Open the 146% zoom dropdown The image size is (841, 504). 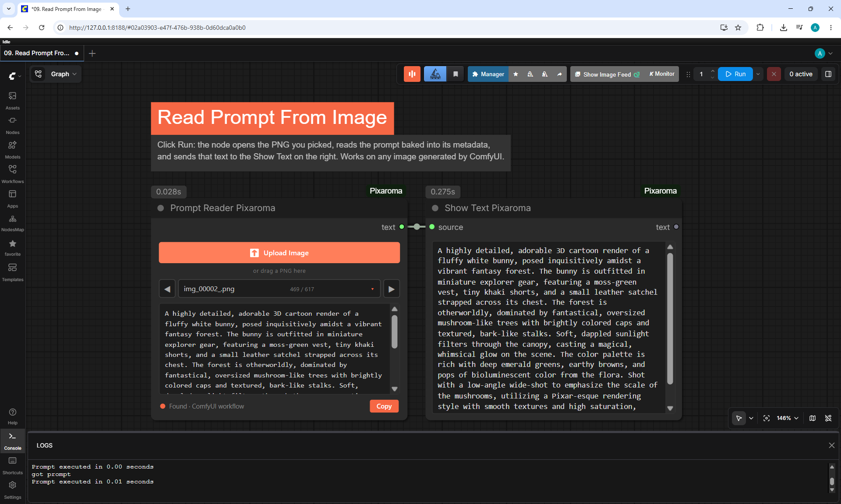coord(788,418)
